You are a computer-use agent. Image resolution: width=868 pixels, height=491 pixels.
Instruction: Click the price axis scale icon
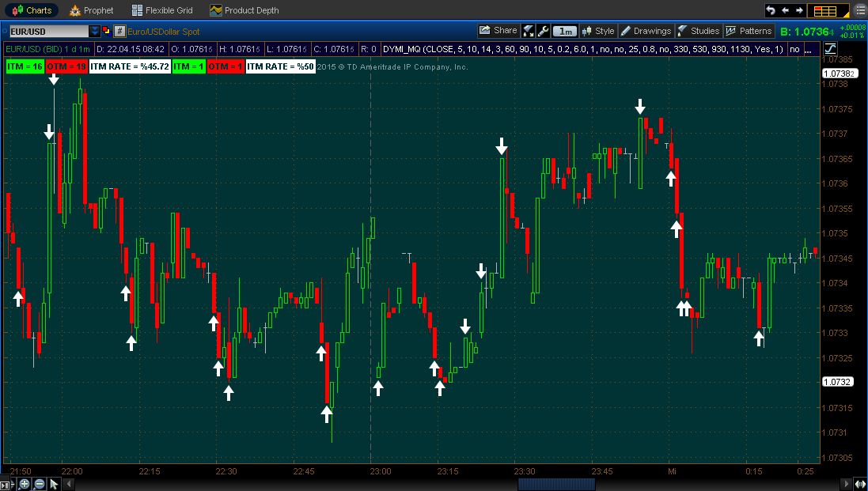pyautogui.click(x=830, y=48)
